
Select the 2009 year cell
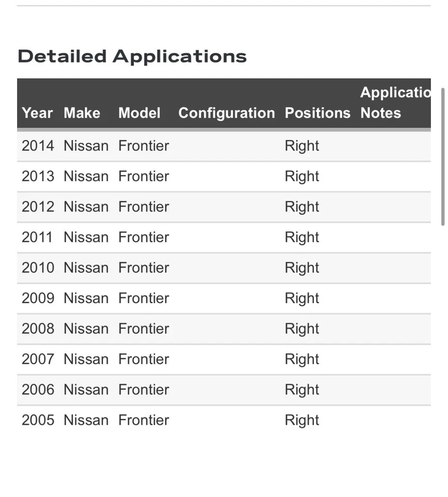[38, 299]
